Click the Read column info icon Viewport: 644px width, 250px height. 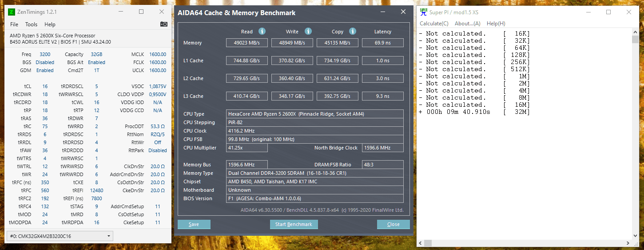click(262, 31)
